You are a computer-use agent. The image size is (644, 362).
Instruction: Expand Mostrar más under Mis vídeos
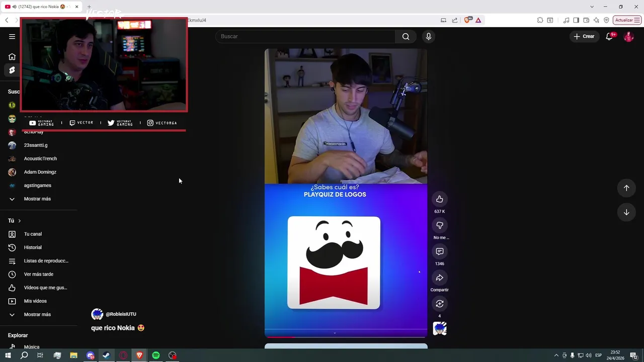[37, 314]
